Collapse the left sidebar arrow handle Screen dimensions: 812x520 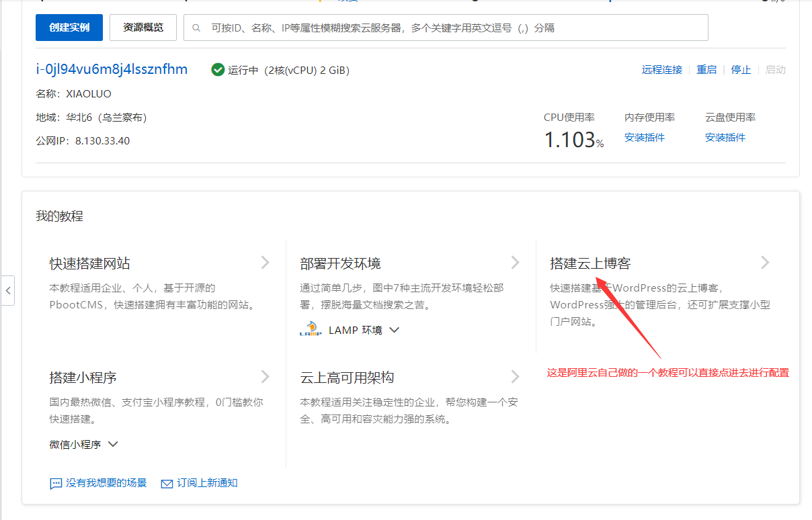(7, 291)
